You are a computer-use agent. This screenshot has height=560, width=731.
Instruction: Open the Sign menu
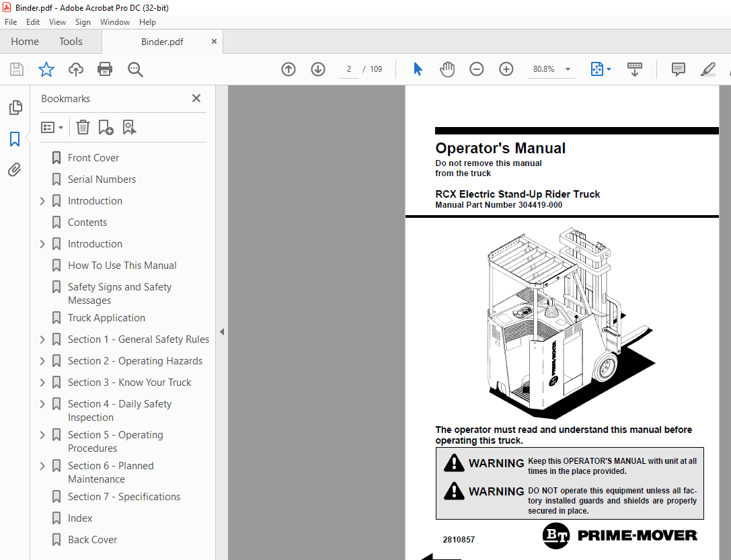coord(83,22)
